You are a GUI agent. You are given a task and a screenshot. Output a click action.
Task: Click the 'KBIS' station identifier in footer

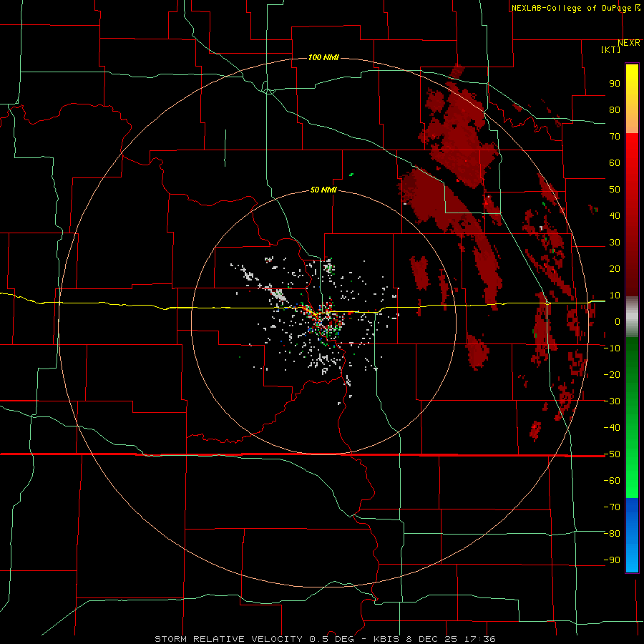tap(386, 639)
